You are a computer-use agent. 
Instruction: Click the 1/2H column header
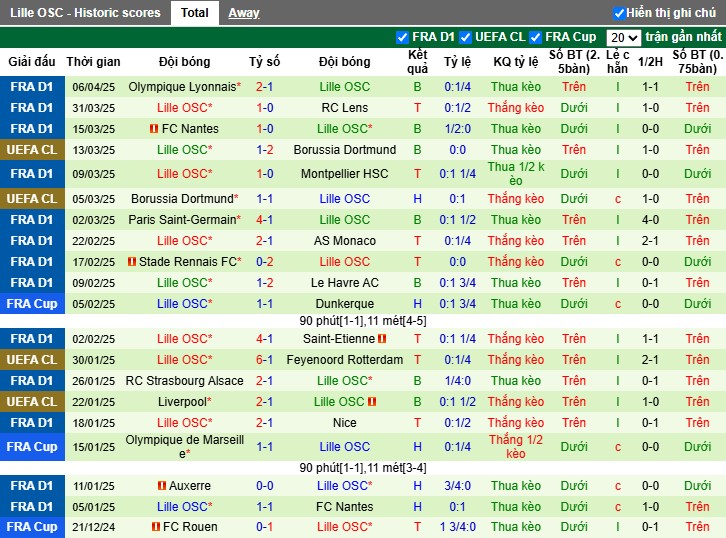(x=650, y=62)
